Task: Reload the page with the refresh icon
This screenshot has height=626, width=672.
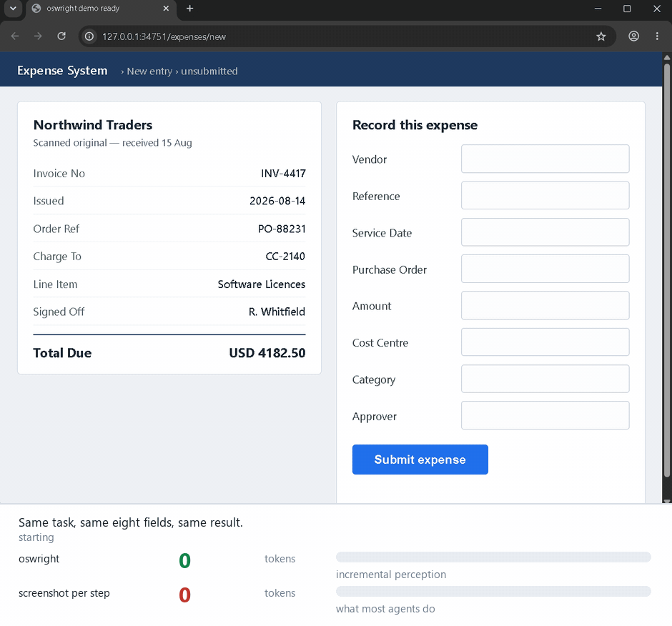Action: [x=61, y=36]
